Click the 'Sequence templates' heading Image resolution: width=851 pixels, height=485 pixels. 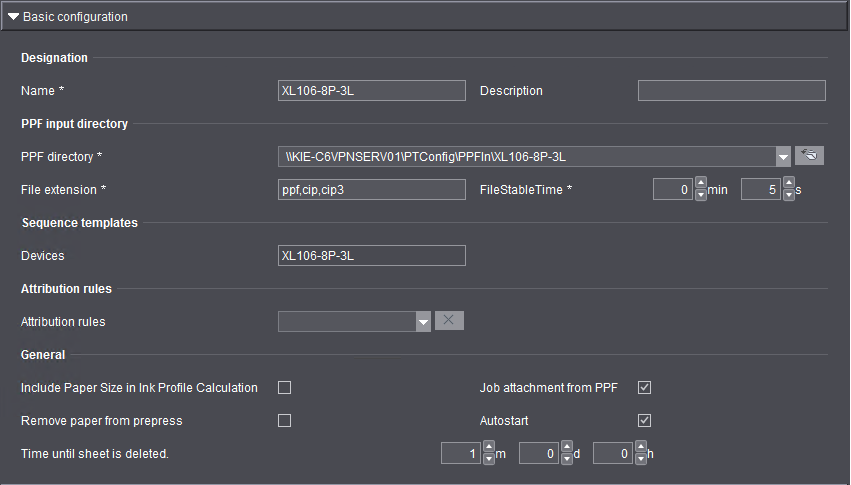pos(79,222)
